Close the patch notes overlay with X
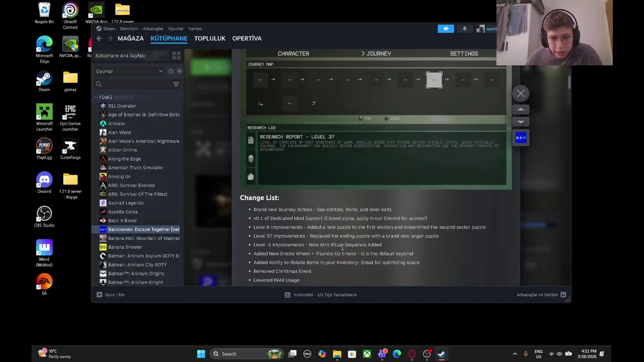This screenshot has height=362, width=644. click(x=521, y=93)
